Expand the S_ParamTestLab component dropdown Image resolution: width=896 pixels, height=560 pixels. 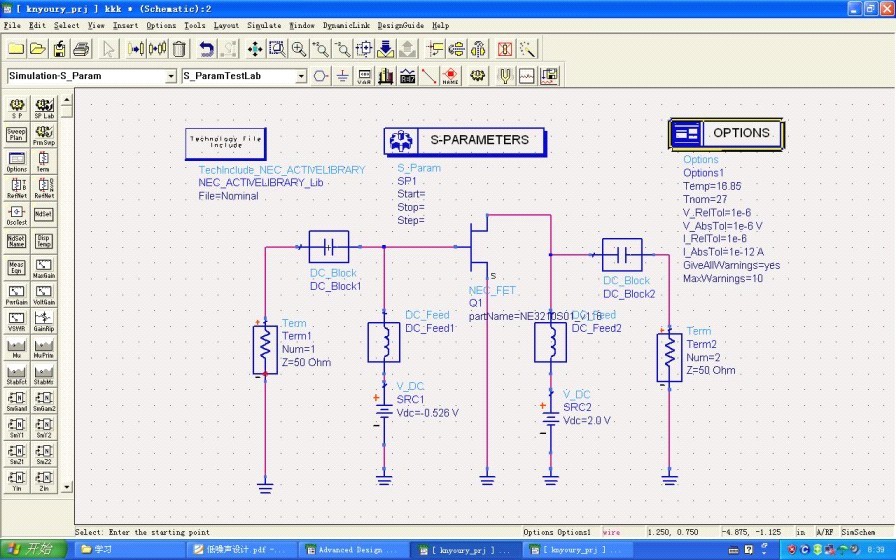pos(301,76)
